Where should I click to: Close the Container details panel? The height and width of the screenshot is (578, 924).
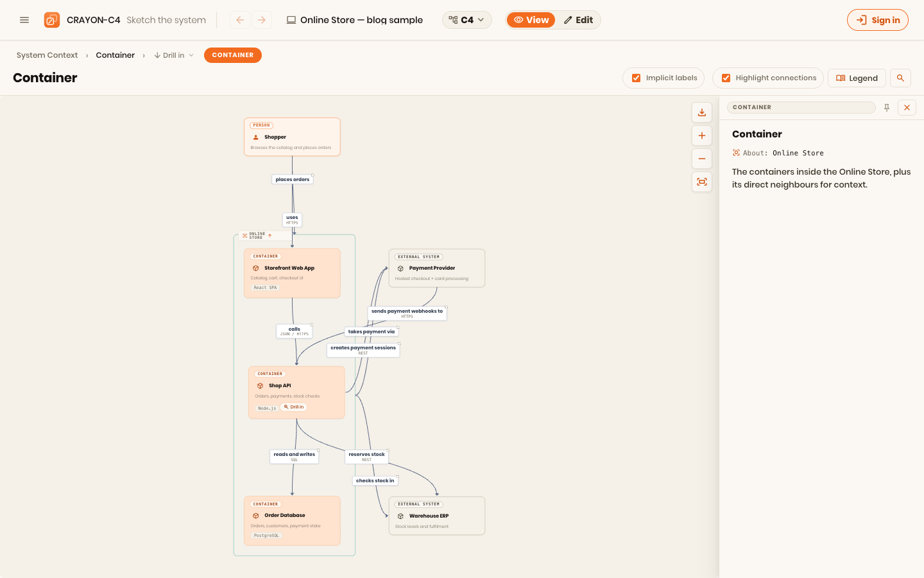[x=907, y=108]
